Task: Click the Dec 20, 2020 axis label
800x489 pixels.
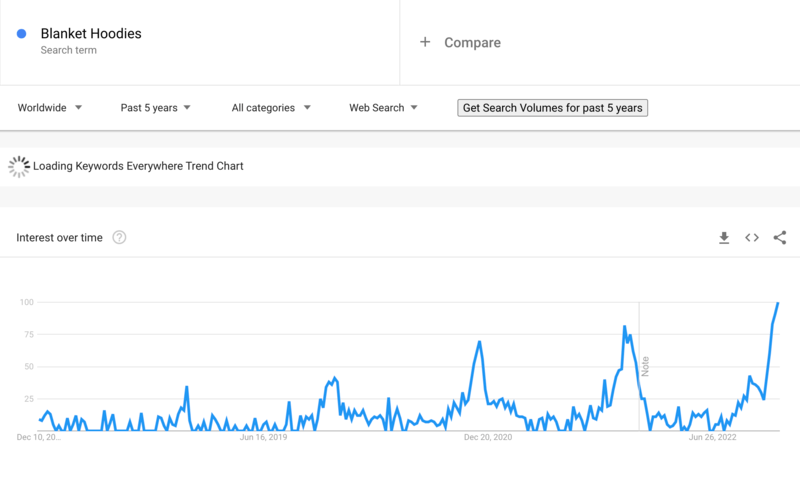Action: pyautogui.click(x=488, y=437)
